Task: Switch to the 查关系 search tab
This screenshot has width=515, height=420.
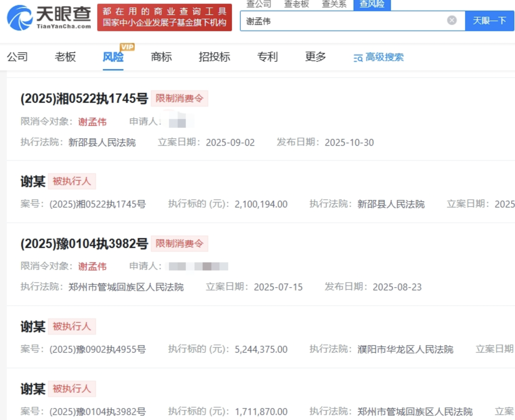Action: pyautogui.click(x=334, y=4)
